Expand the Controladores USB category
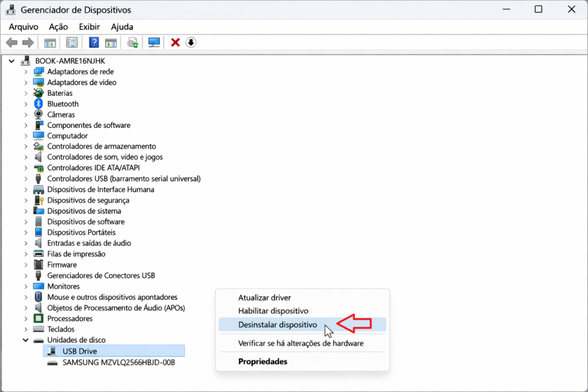Screen dimensions: 588x392 (x=26, y=178)
